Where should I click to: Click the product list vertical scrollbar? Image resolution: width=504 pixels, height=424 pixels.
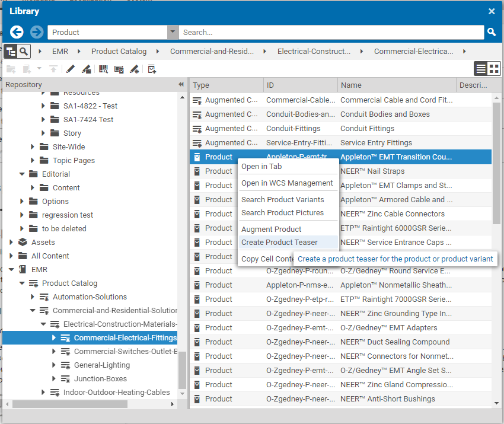click(497, 163)
